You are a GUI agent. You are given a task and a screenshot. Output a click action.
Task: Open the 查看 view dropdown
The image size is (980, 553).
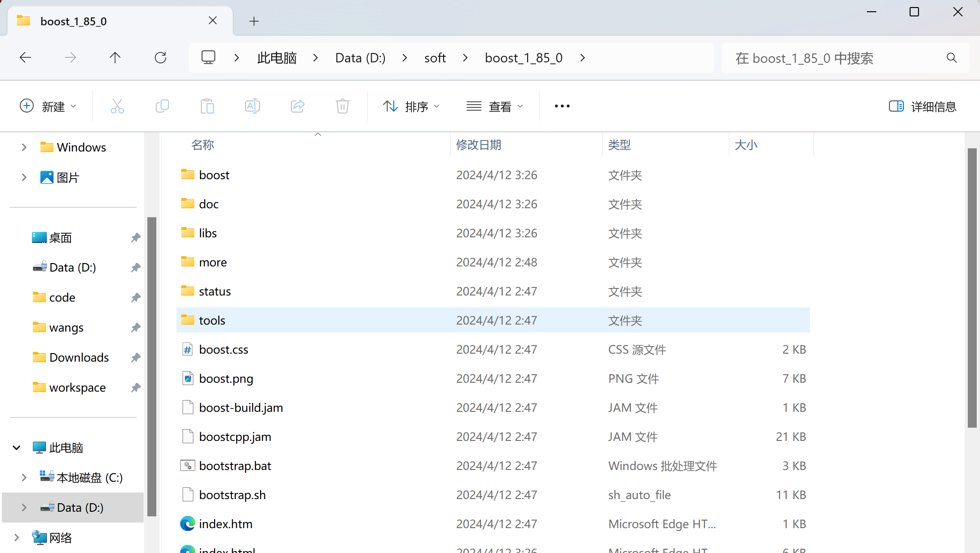(x=495, y=106)
